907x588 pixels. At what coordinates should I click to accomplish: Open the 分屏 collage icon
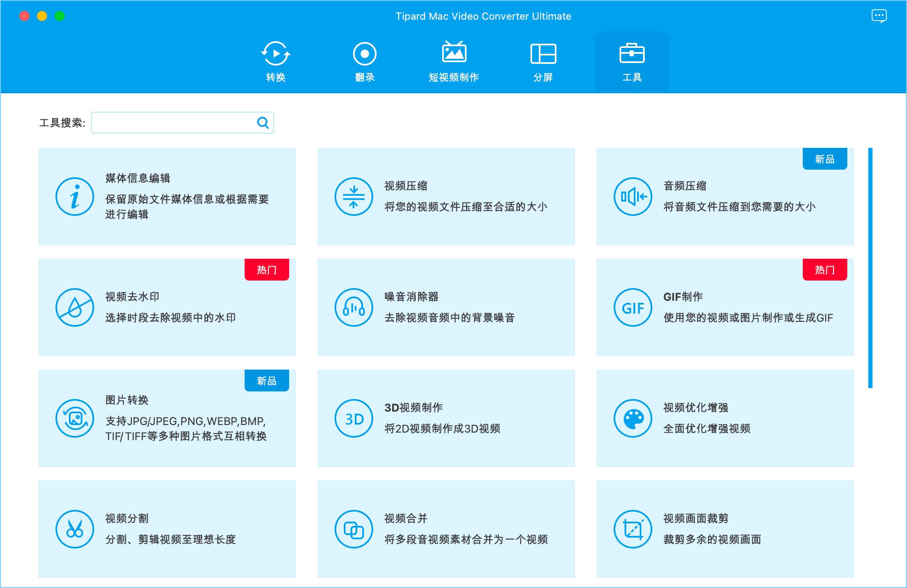[x=543, y=53]
